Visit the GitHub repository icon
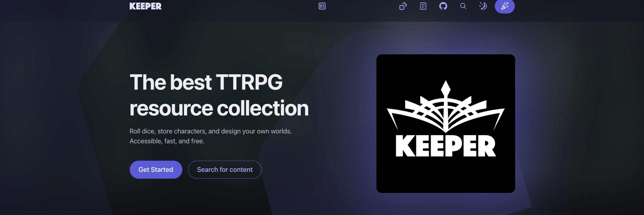 443,6
